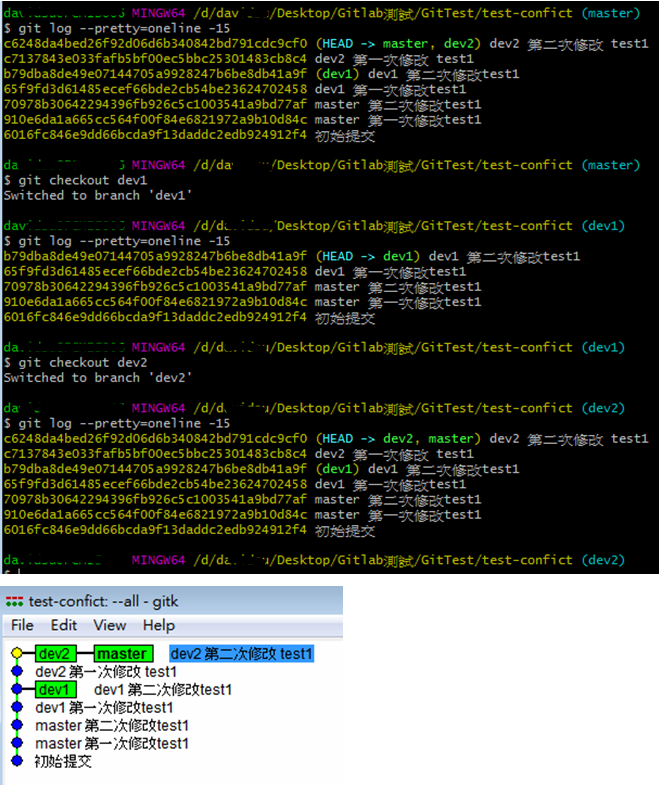Click the green dev1 branch label

pyautogui.click(x=55, y=690)
